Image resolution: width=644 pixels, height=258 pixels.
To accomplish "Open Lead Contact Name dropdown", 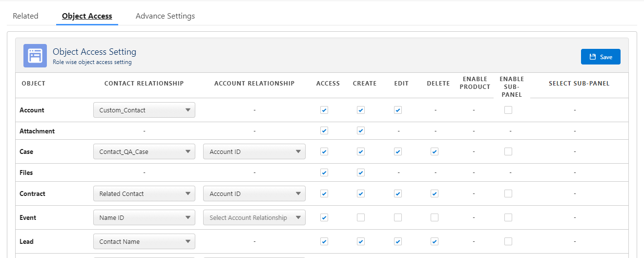I will (144, 241).
